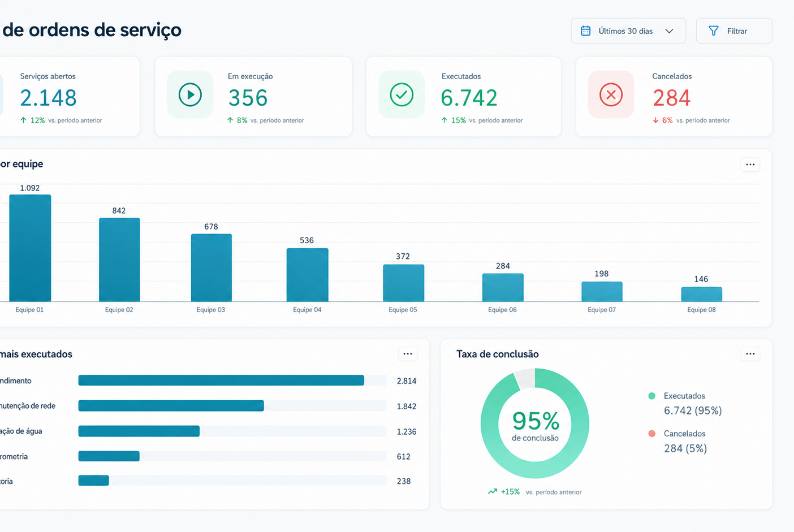
Task: Click the Equipe 06 bar
Action: 503,287
